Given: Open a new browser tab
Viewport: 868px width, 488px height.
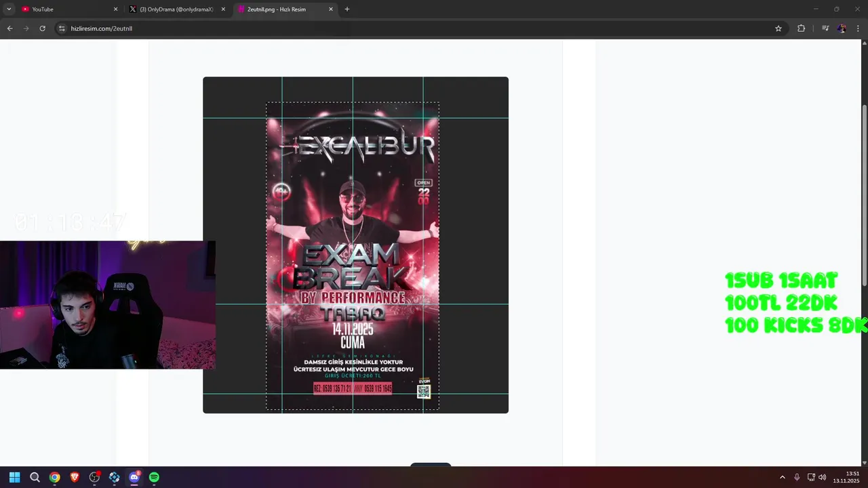Looking at the screenshot, I should point(347,9).
